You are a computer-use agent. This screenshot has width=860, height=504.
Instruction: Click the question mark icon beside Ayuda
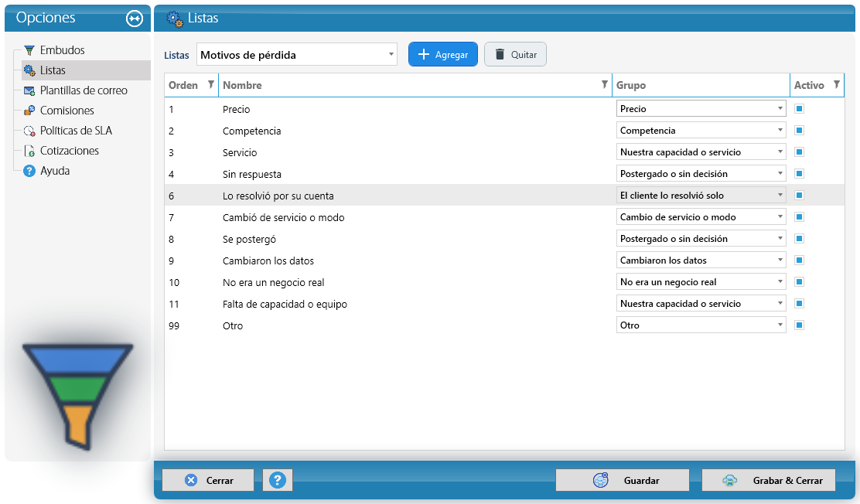[29, 171]
